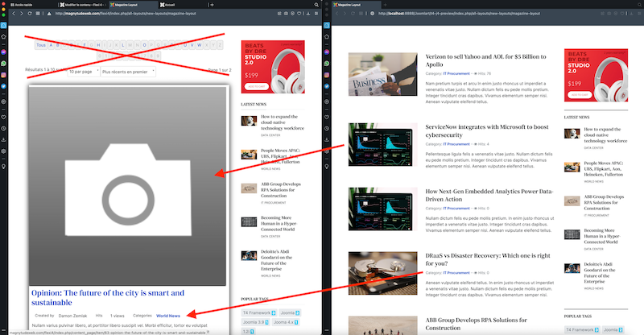Open 'Verizon to sell Yahoo and AOL' article

[x=486, y=60]
